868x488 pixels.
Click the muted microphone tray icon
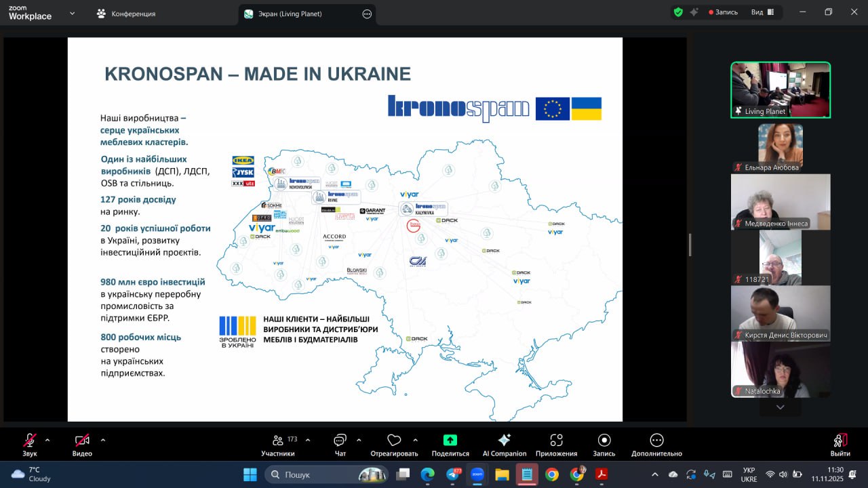pyautogui.click(x=709, y=474)
